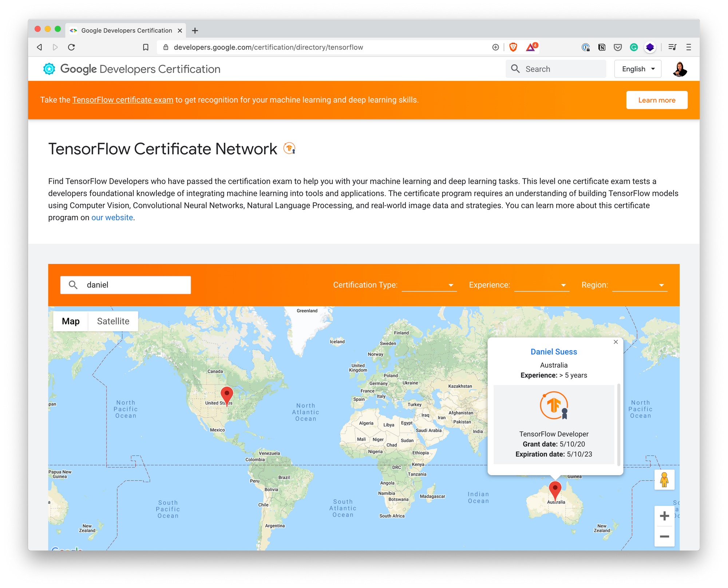
Task: Open the Notion extension icon
Action: 602,47
